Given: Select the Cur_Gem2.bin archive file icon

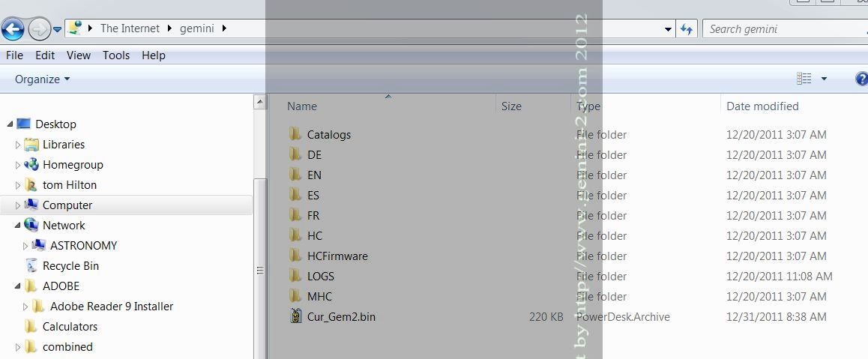Looking at the screenshot, I should pos(295,316).
